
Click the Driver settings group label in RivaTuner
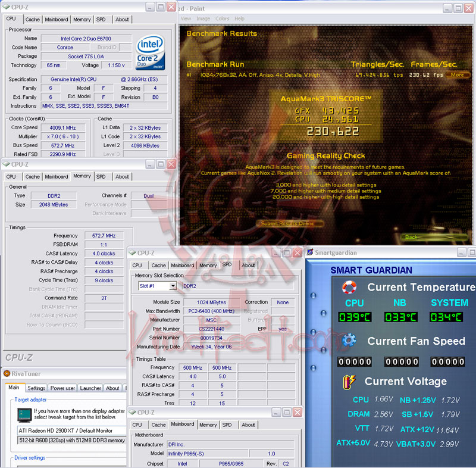tap(30, 458)
